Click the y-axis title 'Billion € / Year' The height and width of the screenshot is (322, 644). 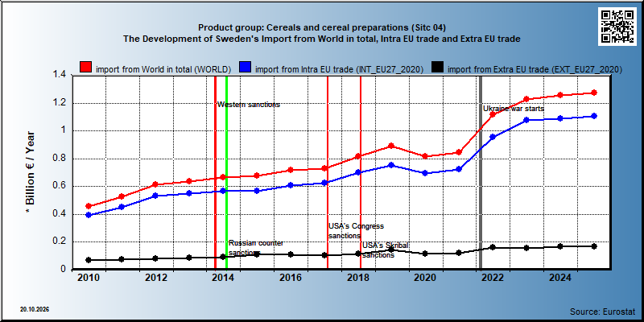30,172
